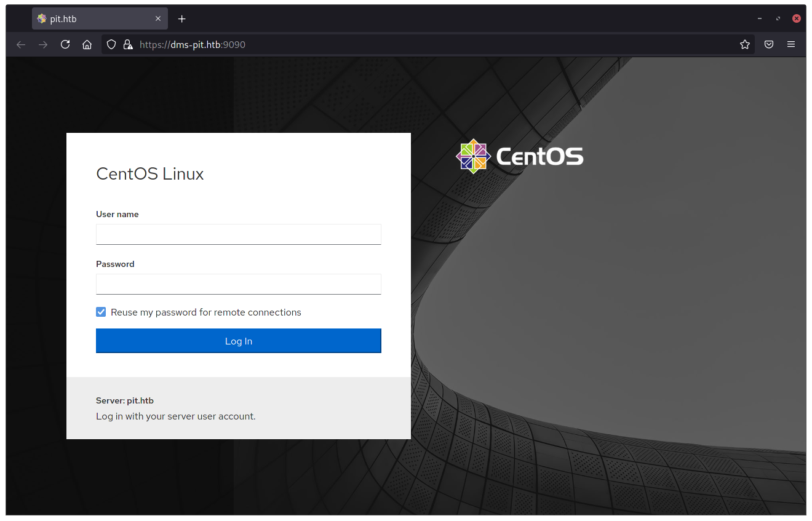Click into the Password field
This screenshot has height=521, width=812.
239,284
